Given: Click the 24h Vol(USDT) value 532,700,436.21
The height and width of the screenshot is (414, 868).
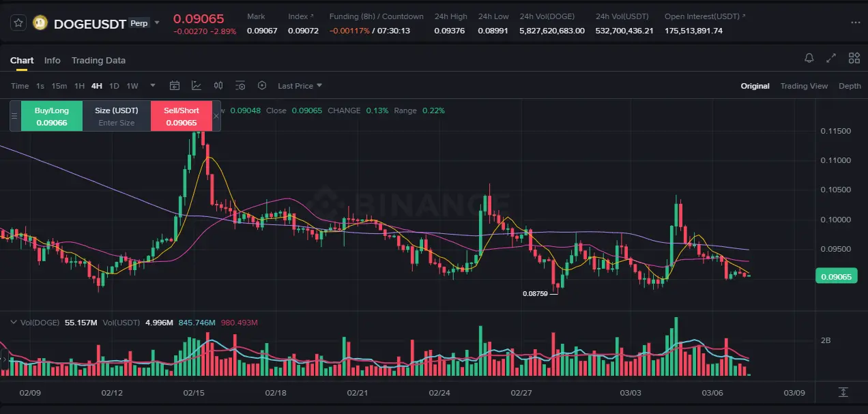Looking at the screenshot, I should pos(624,31).
